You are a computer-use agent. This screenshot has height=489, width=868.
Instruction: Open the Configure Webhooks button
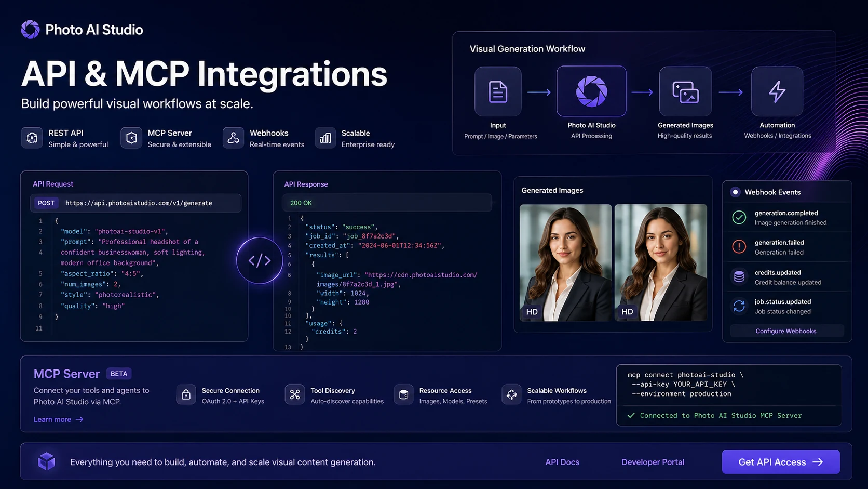pyautogui.click(x=786, y=331)
